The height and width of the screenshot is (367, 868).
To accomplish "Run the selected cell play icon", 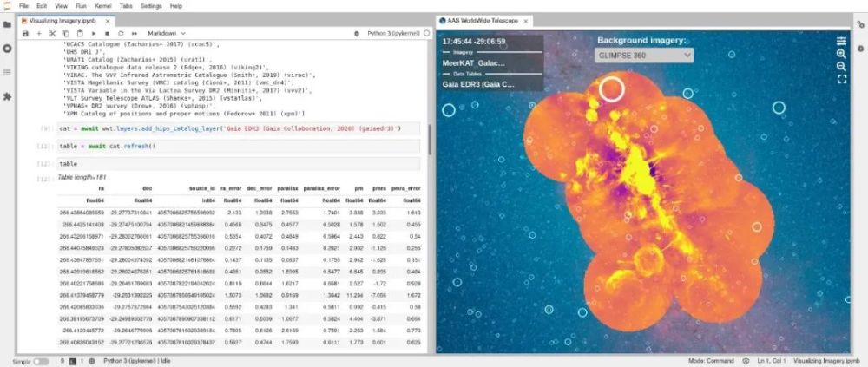I will [94, 33].
